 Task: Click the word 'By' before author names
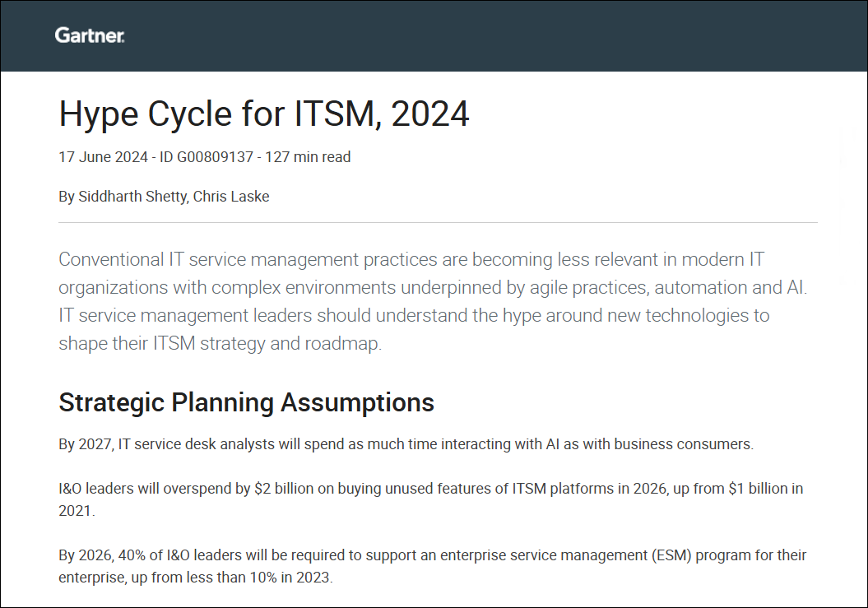(x=67, y=197)
